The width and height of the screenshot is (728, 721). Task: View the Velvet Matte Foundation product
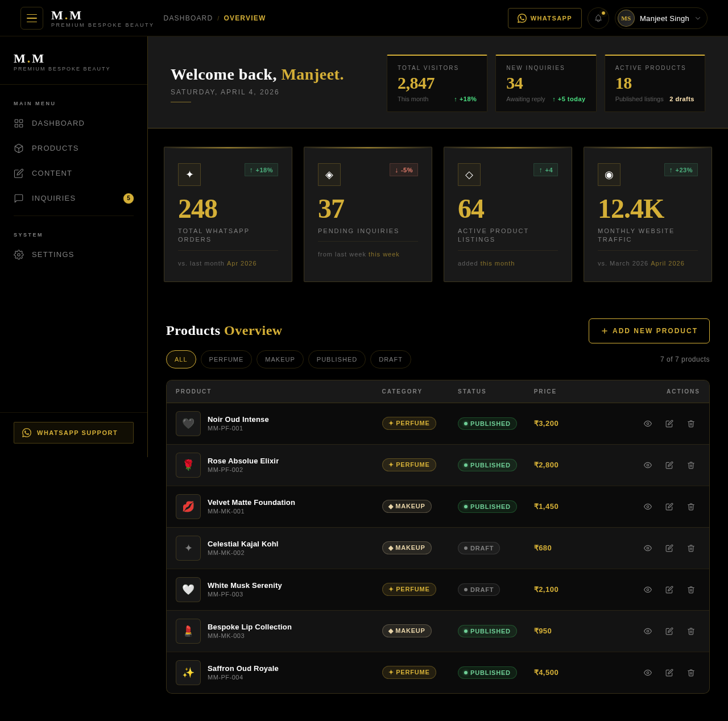pyautogui.click(x=648, y=507)
